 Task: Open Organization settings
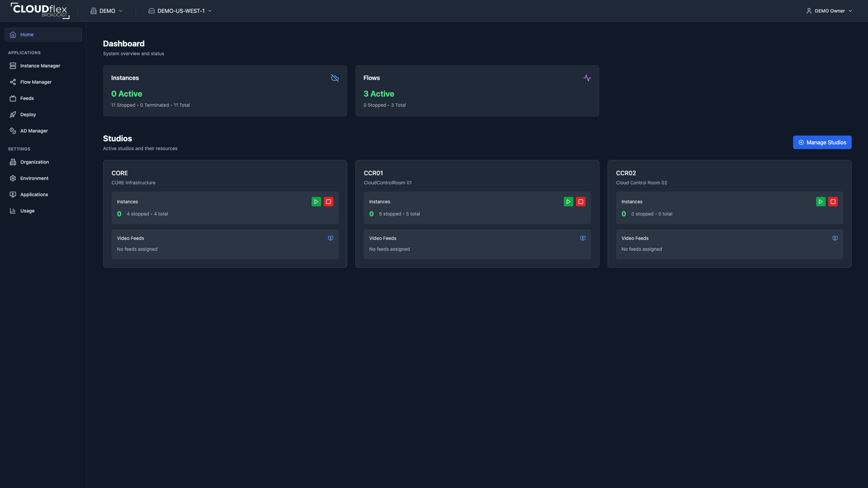pos(43,162)
